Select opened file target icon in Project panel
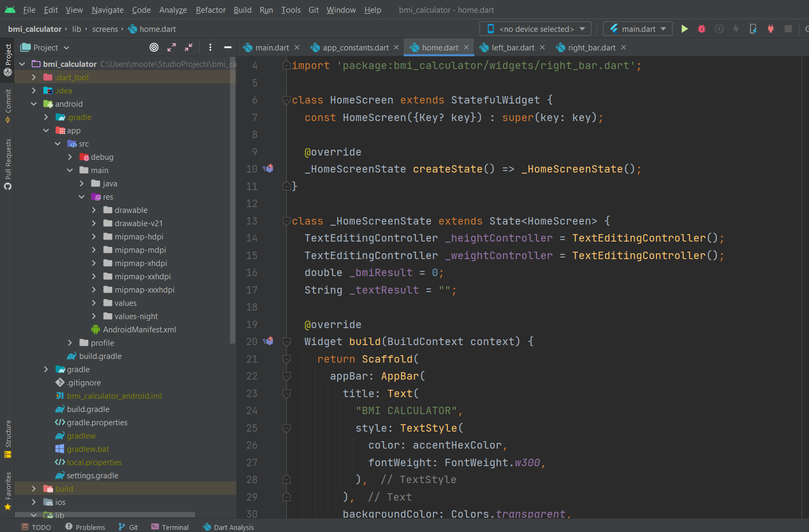Image resolution: width=809 pixels, height=532 pixels. coord(154,47)
